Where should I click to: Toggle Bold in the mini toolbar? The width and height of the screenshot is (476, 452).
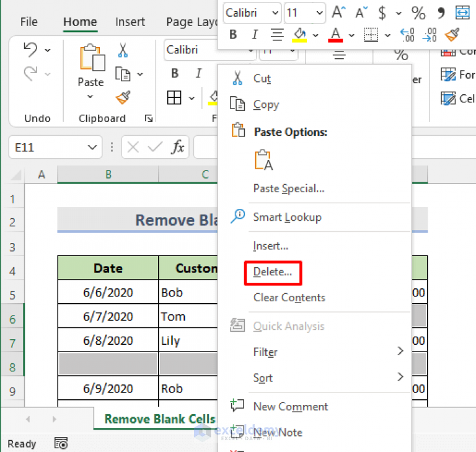233,35
